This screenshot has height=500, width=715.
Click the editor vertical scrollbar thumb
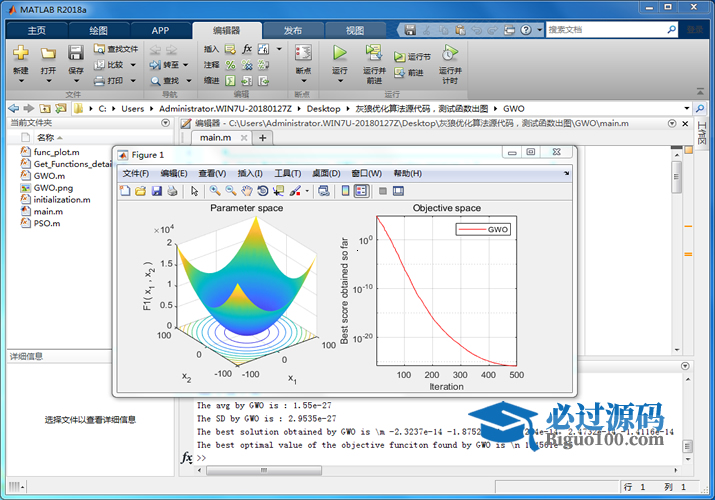[x=677, y=176]
